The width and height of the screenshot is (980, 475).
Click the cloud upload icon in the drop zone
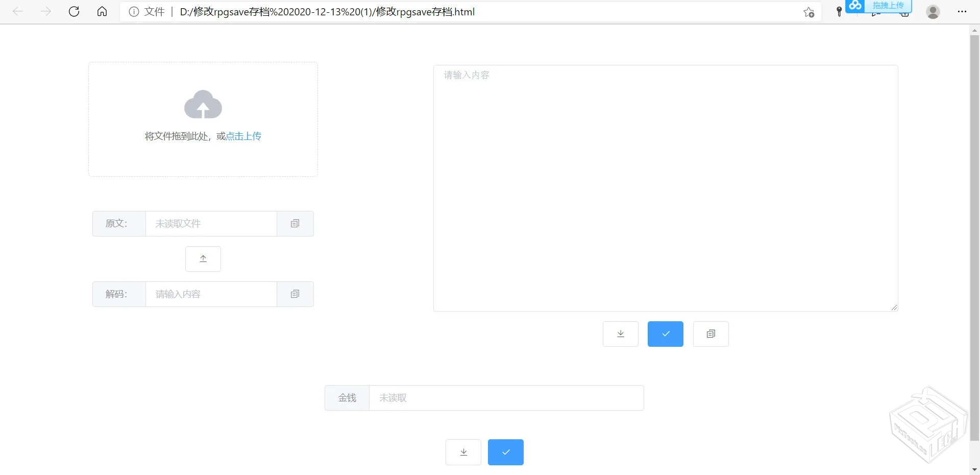[203, 104]
